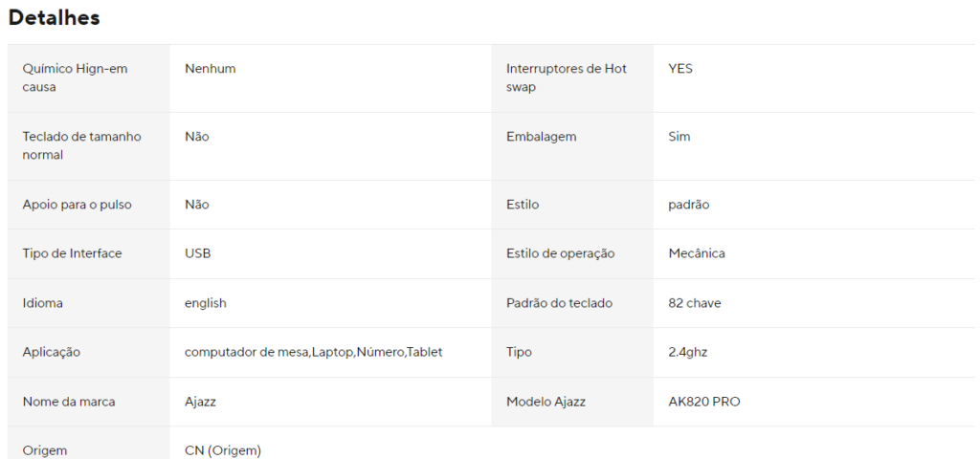Select the Interruptores de Hot swap label
Image resolution: width=980 pixels, height=459 pixels.
click(567, 78)
